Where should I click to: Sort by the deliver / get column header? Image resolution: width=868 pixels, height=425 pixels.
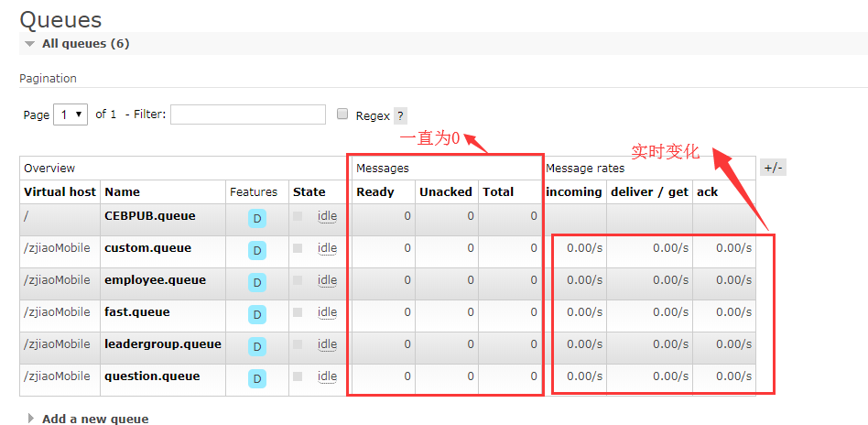(x=649, y=192)
